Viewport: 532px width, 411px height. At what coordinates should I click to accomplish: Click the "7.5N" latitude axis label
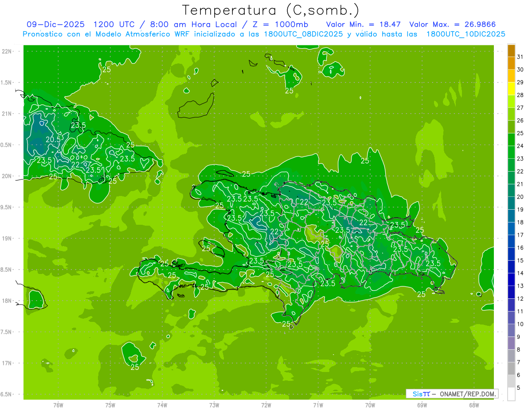[6, 332]
